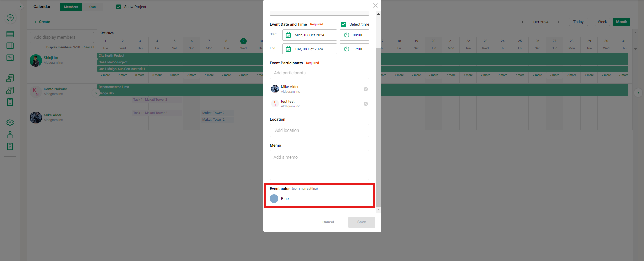
Task: Open the settings gear icon in sidebar
Action: pos(10,122)
